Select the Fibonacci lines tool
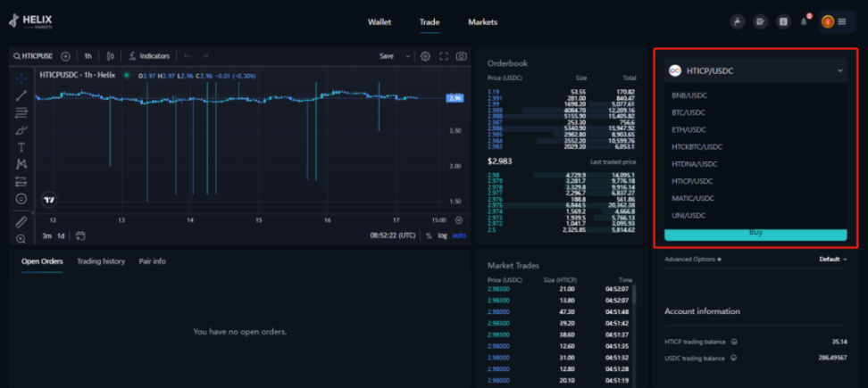This screenshot has height=388, width=868. coord(21,112)
